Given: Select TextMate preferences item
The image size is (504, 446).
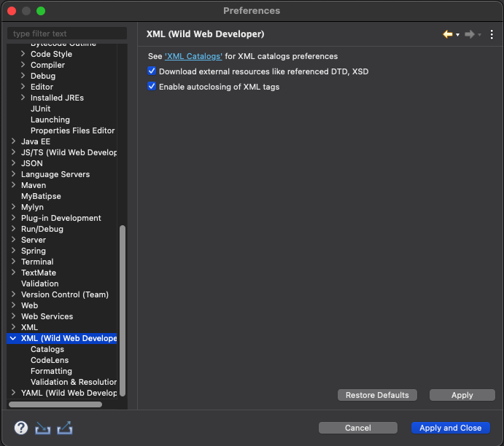Looking at the screenshot, I should click(x=39, y=273).
